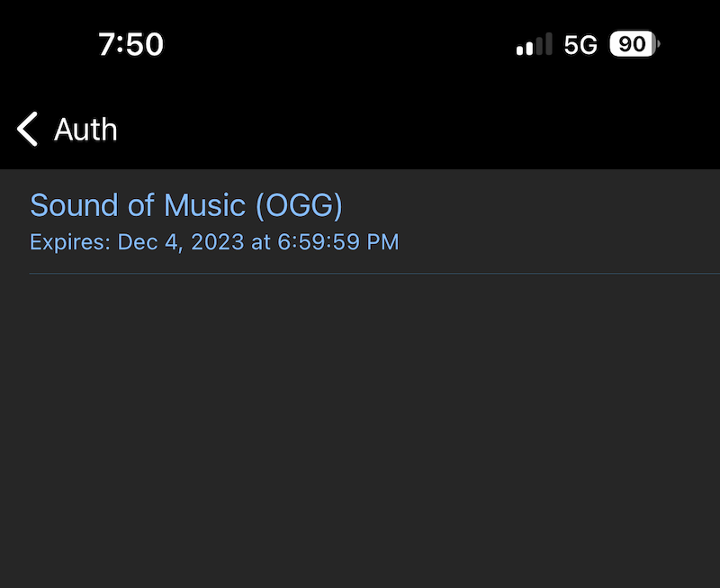
Task: Tap the empty area below the list
Action: 360,431
